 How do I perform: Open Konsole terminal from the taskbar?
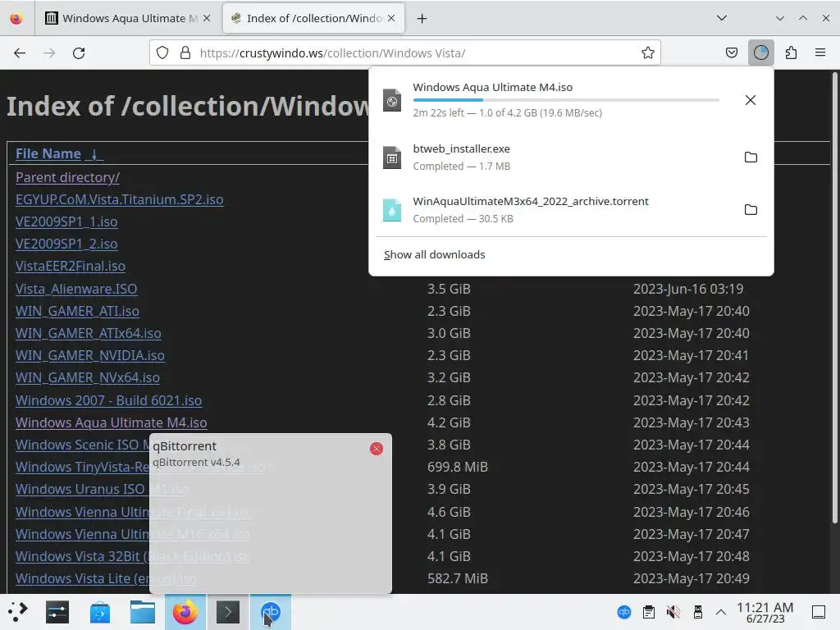pyautogui.click(x=228, y=612)
